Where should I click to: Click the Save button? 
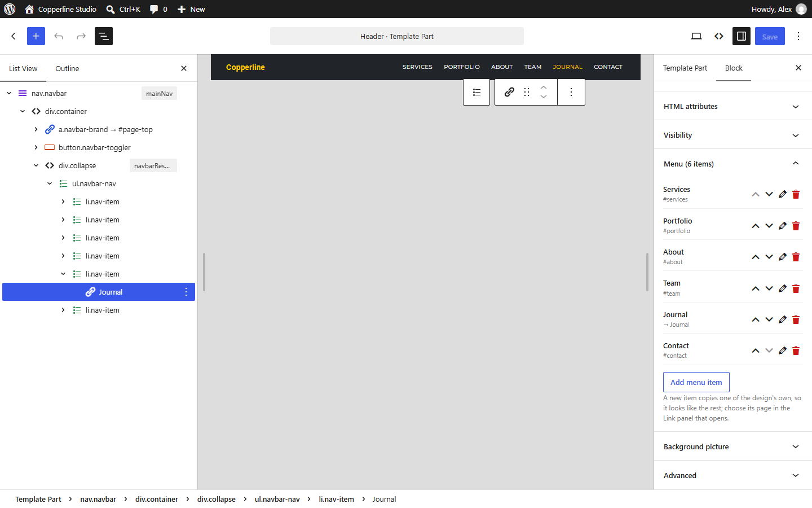point(770,36)
